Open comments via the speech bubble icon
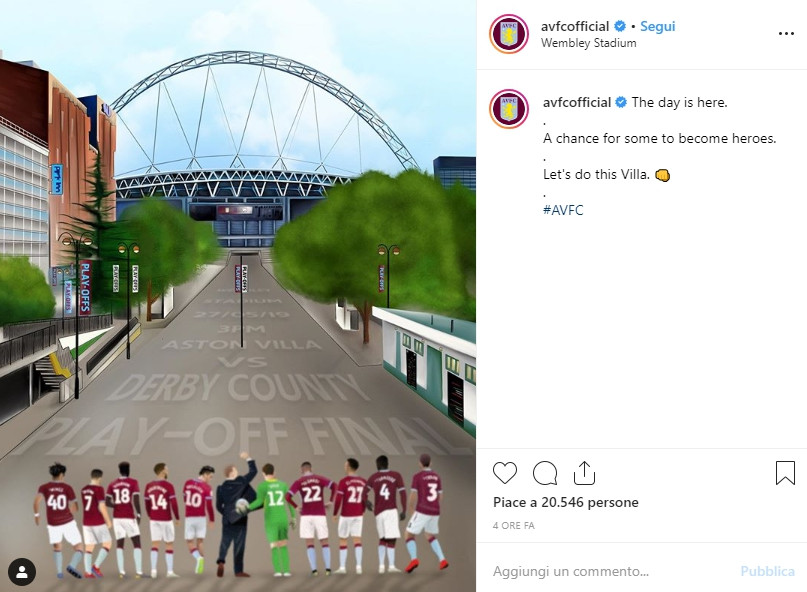 tap(545, 473)
